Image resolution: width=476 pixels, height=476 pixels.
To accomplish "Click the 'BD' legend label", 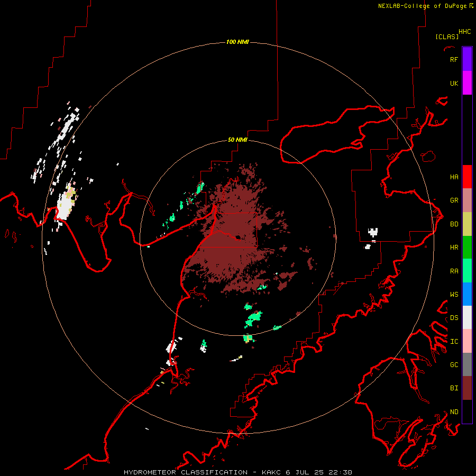I will click(x=454, y=224).
